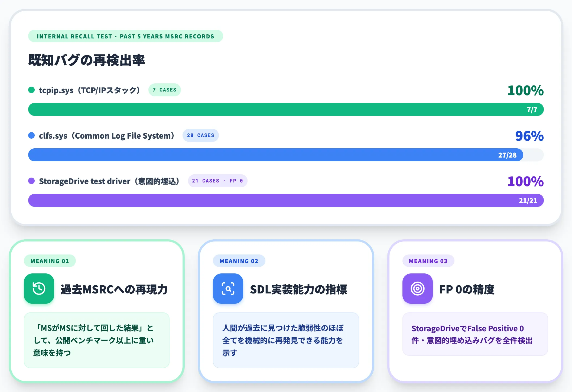
Task: Click the purple 100% value for StorageDrive
Action: (526, 181)
